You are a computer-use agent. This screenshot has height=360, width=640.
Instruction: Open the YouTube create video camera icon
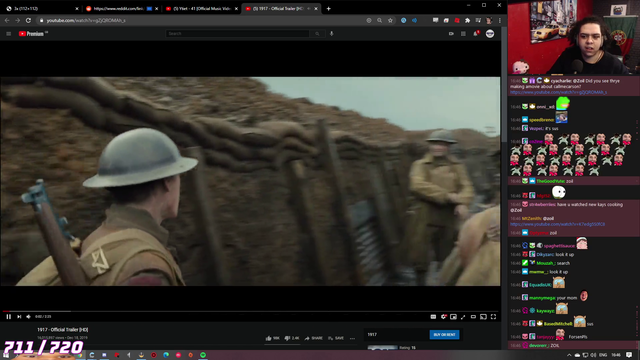(x=451, y=34)
